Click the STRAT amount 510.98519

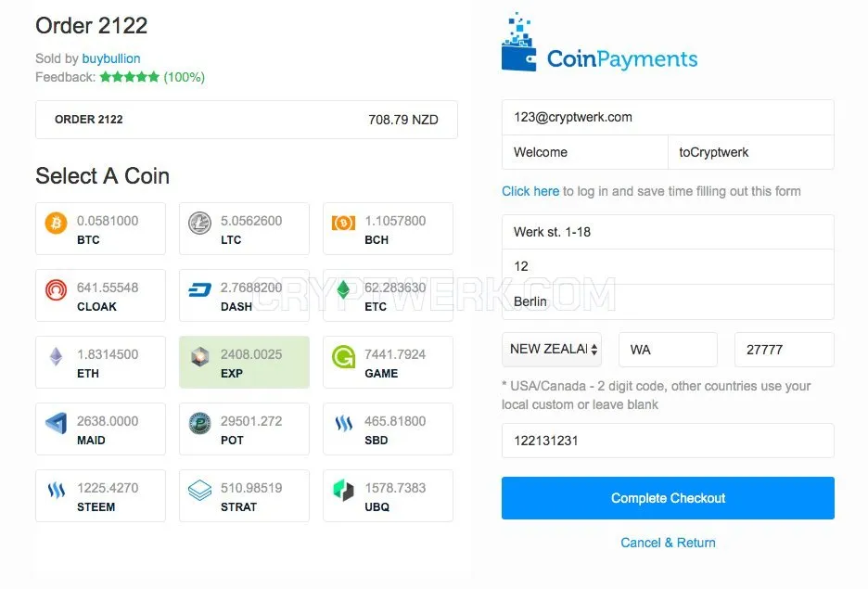(x=251, y=488)
